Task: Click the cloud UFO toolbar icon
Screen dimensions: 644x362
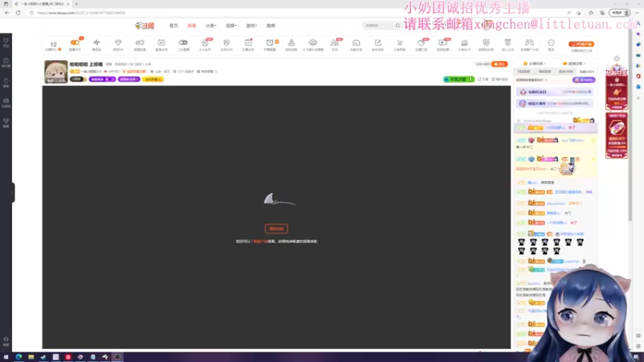Action: (313, 43)
